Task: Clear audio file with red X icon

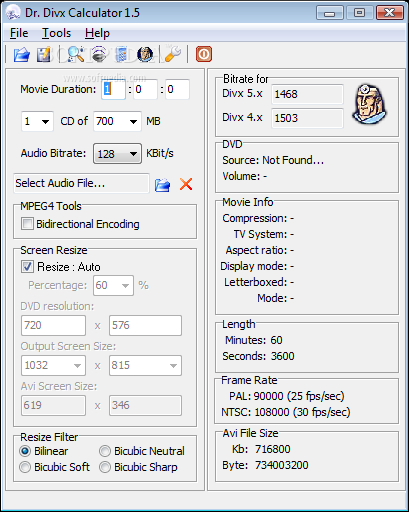Action: point(186,184)
